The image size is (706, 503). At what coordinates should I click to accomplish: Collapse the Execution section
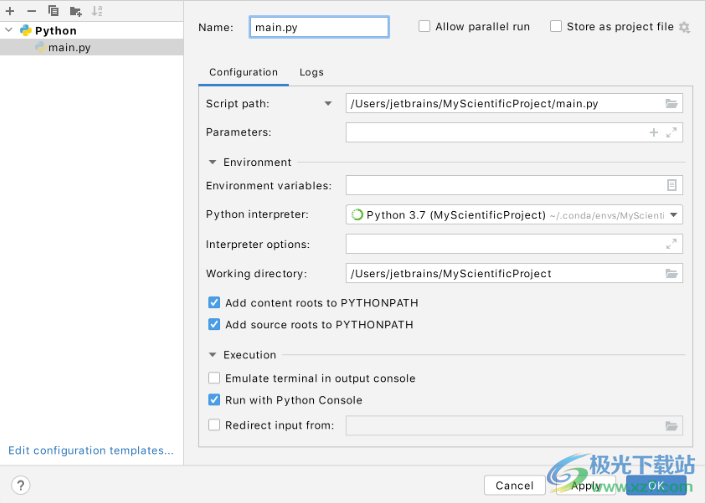[213, 355]
